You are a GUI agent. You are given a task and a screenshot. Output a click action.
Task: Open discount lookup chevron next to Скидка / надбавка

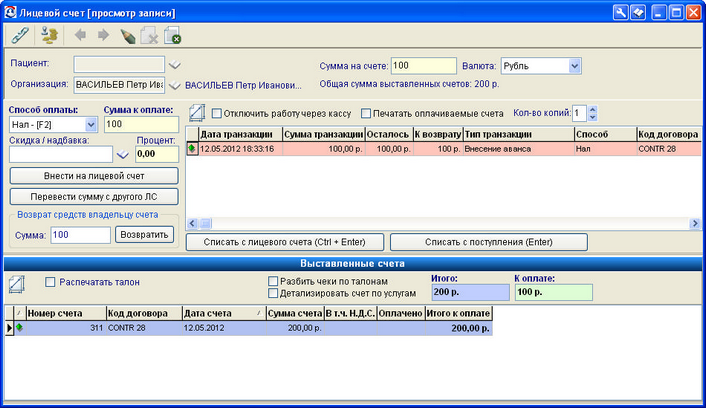pyautogui.click(x=122, y=154)
